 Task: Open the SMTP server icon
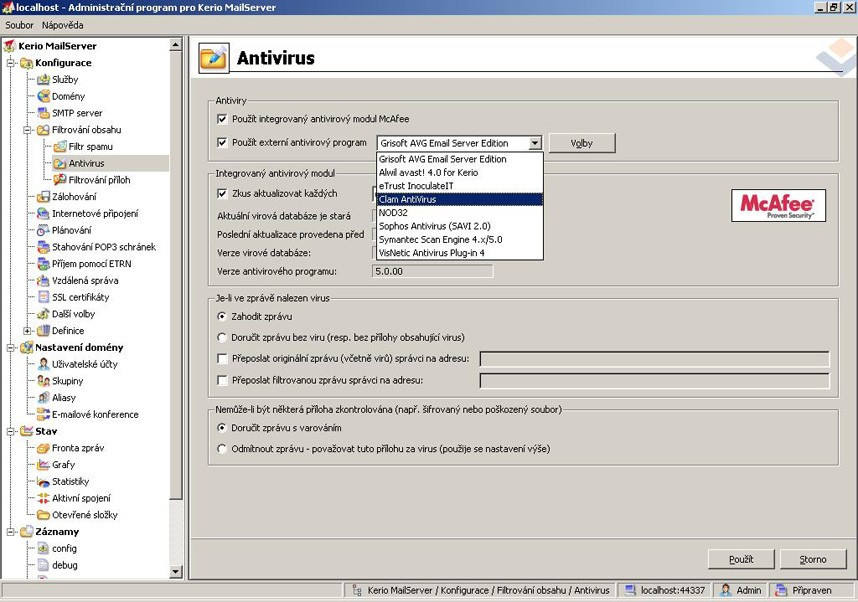43,113
